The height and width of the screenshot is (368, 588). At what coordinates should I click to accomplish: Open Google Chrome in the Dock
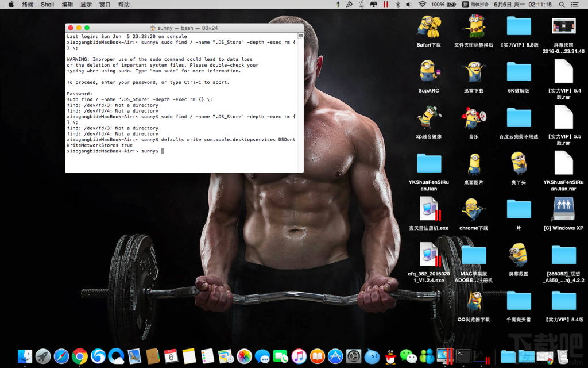pos(80,356)
